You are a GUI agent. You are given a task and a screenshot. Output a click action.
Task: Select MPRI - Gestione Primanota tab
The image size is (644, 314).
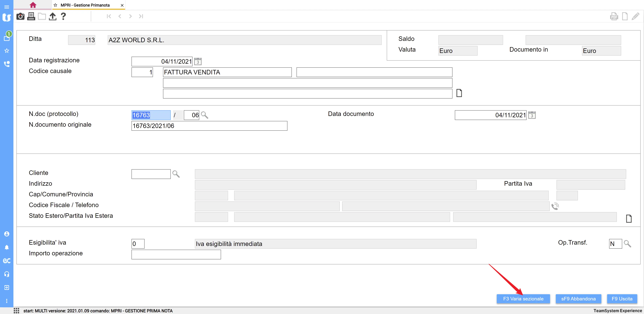[x=85, y=5]
